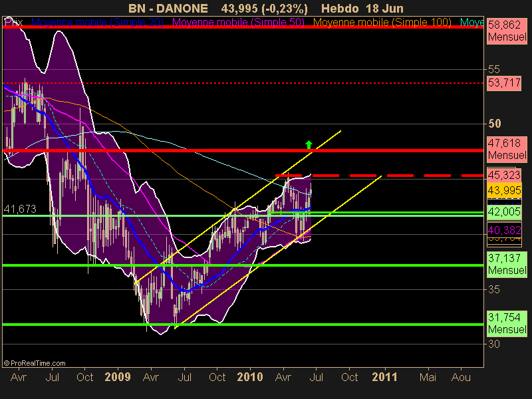Viewport: 532px width, 399px height.
Task: Select Moyenne mobile (Simple 100) legend
Action: 382,23
